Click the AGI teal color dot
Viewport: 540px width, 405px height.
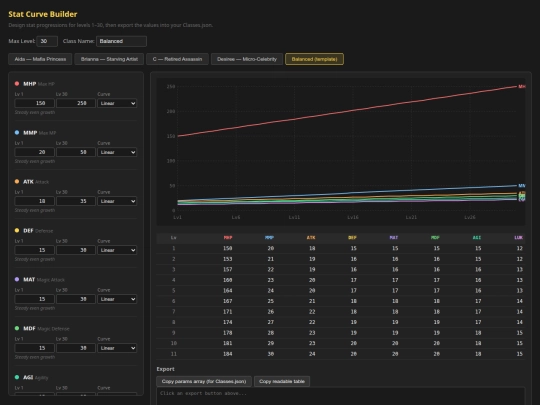point(17,377)
